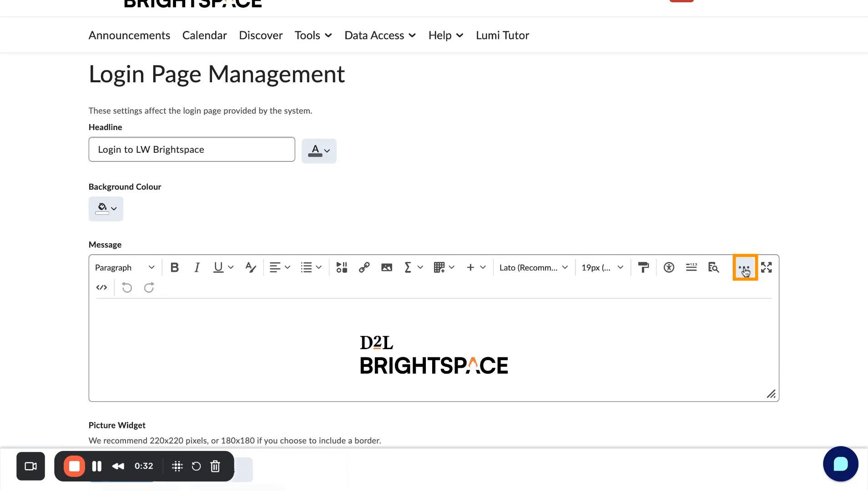
Task: Delete the recording with trash icon
Action: pos(215,466)
